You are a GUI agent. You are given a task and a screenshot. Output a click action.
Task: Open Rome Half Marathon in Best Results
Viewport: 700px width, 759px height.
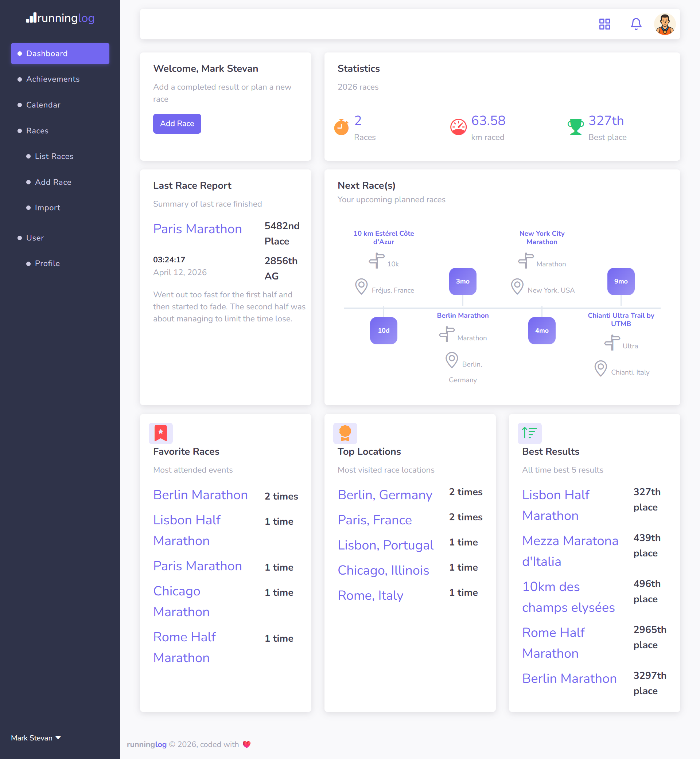(553, 643)
